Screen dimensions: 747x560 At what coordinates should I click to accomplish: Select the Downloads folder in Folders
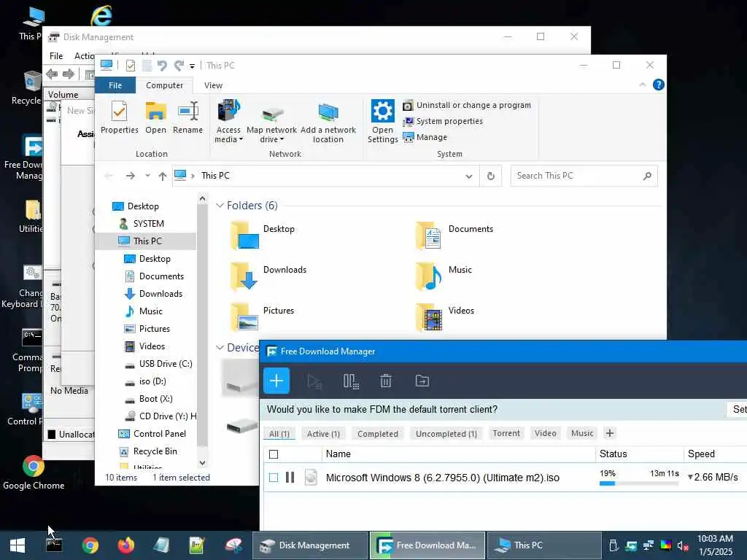click(x=268, y=276)
